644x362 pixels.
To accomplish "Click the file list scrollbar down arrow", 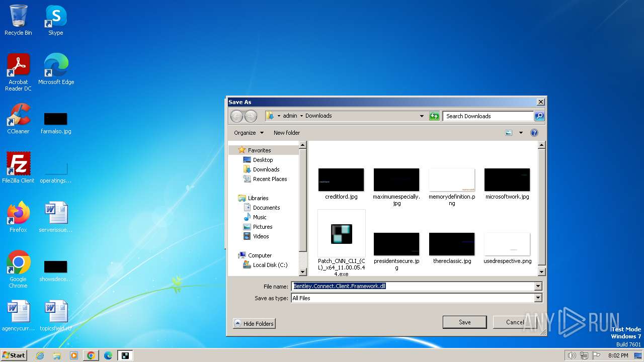I will point(541,272).
